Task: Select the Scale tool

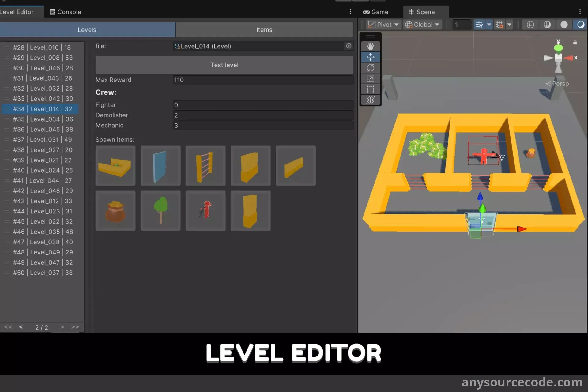Action: coord(370,79)
